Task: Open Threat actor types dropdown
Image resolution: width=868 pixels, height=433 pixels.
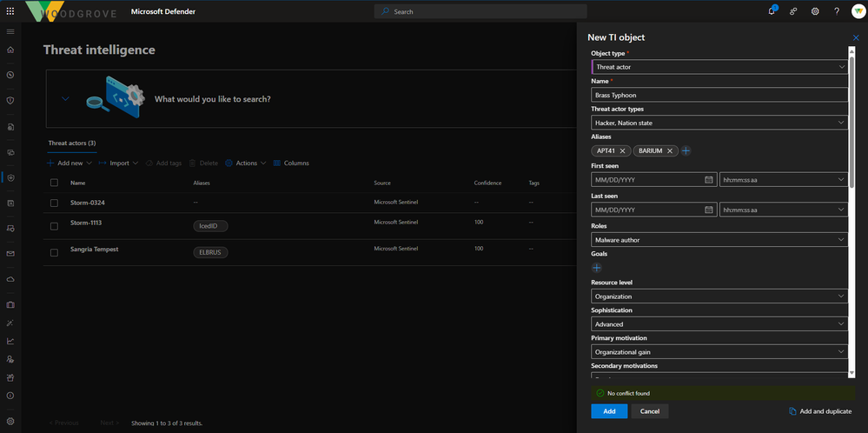Action: point(719,123)
